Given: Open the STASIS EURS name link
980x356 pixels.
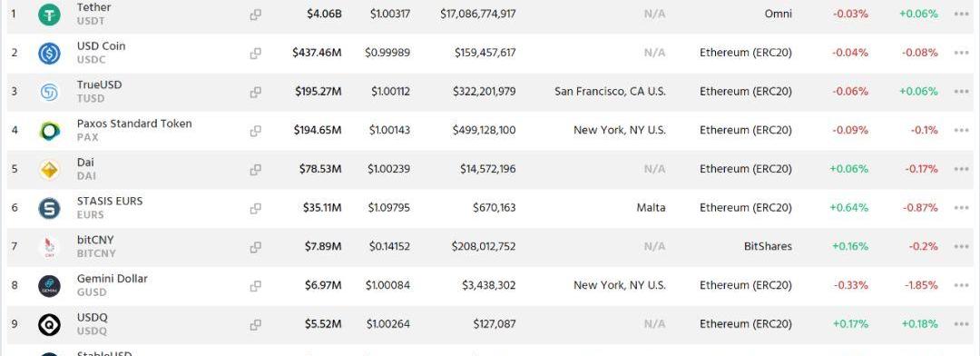Looking at the screenshot, I should [x=110, y=201].
